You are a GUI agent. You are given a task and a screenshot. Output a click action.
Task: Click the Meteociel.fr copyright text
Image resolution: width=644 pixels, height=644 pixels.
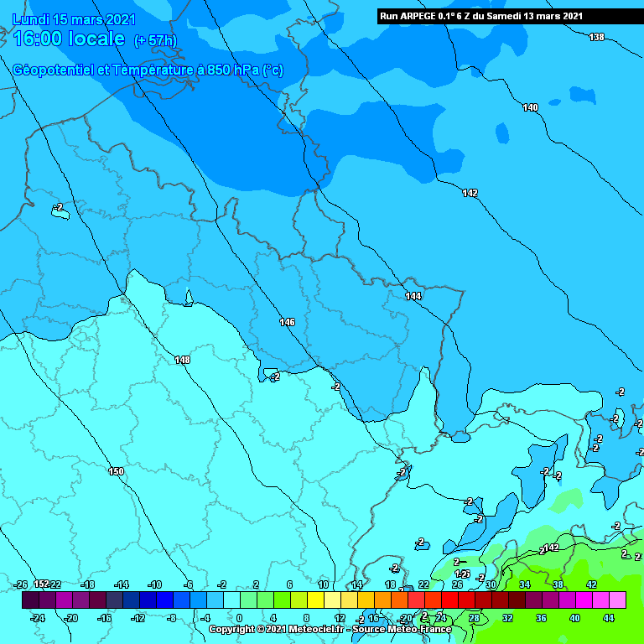pyautogui.click(x=330, y=629)
